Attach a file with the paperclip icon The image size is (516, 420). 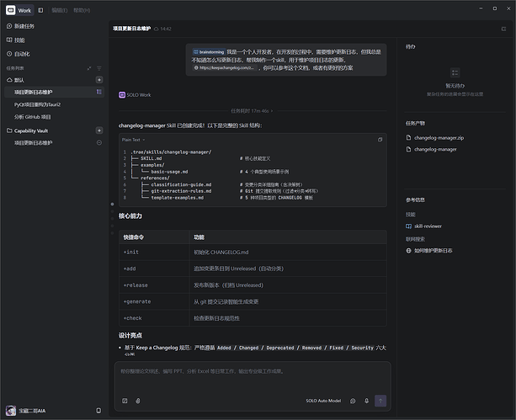click(x=138, y=401)
